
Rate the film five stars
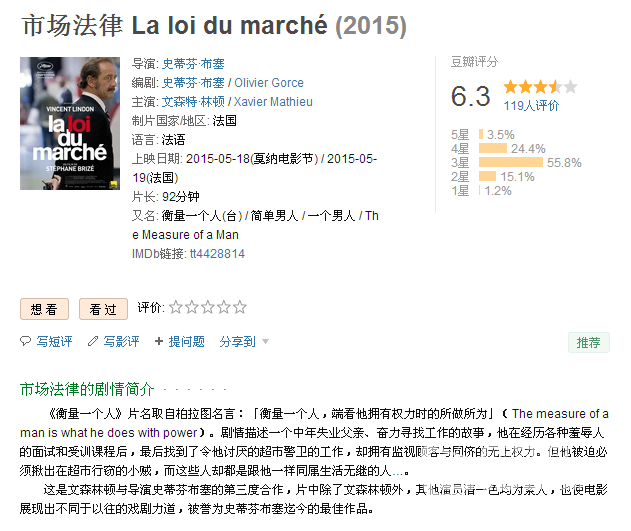click(240, 307)
